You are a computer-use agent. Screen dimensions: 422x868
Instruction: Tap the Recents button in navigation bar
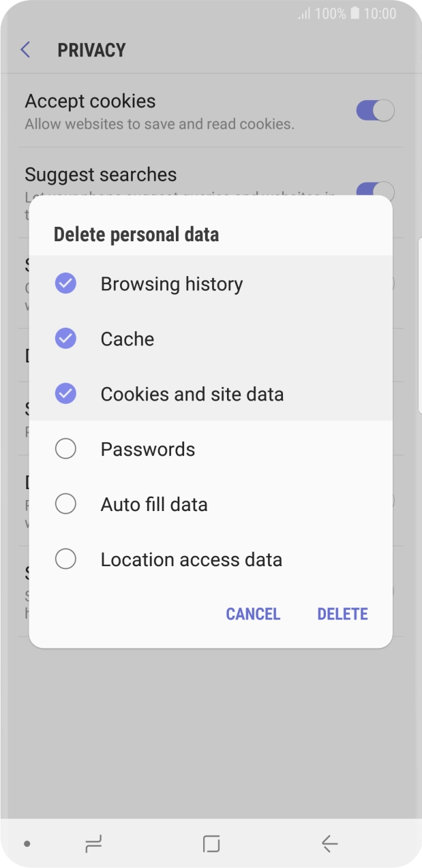coord(93,843)
